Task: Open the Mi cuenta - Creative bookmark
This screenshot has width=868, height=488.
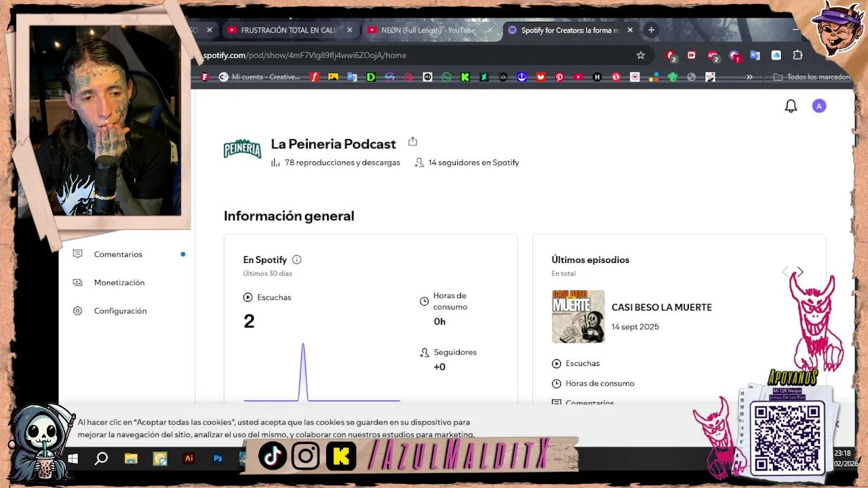Action: (260, 77)
